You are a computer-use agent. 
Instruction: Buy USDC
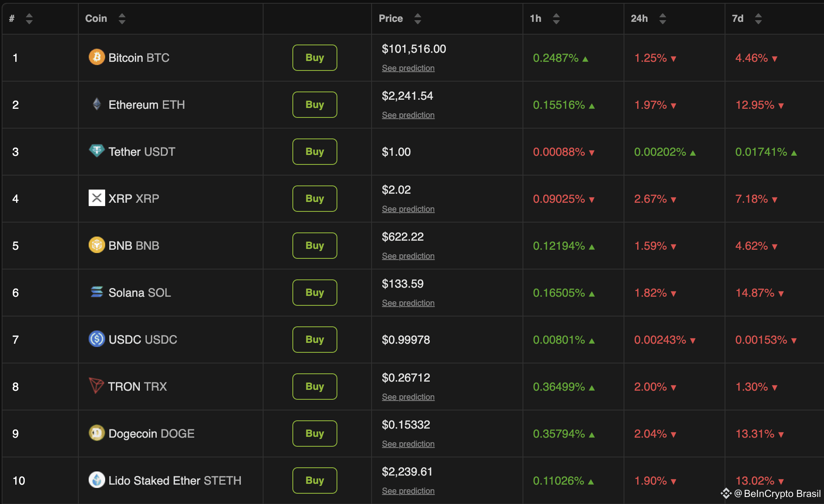tap(315, 340)
